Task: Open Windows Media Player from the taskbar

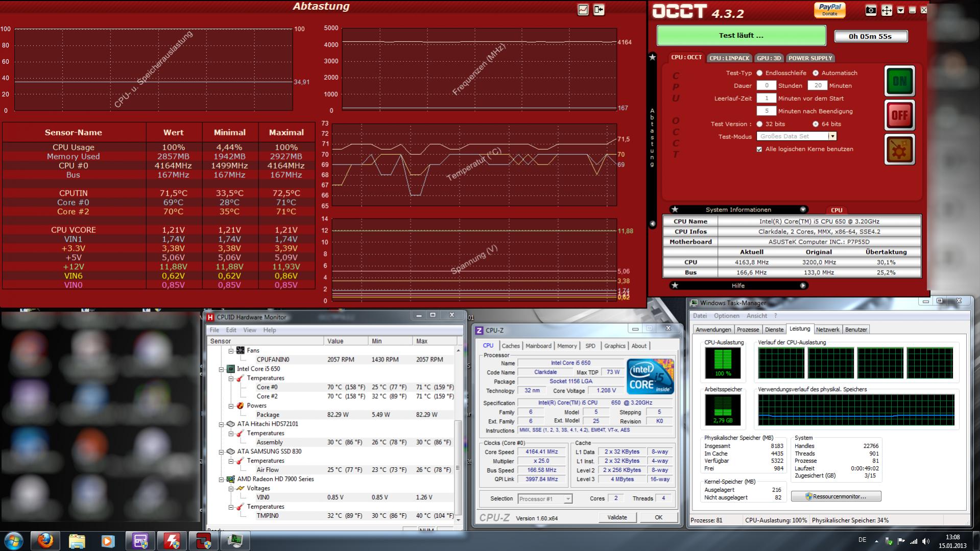Action: pos(108,541)
